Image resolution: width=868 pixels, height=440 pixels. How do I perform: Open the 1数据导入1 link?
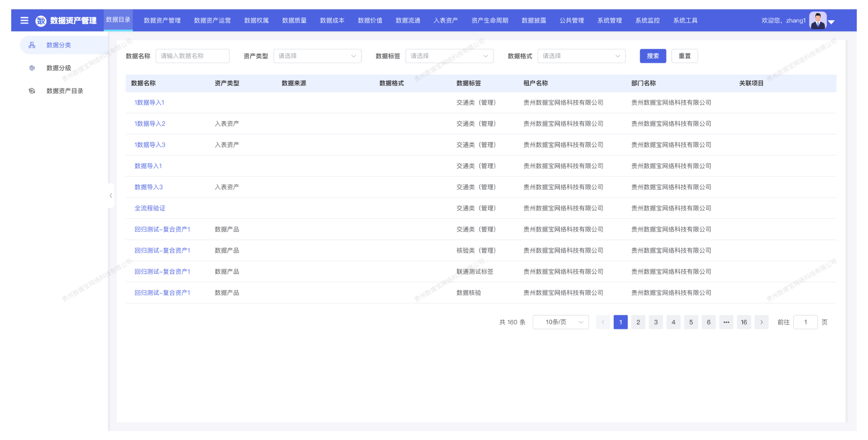[149, 103]
